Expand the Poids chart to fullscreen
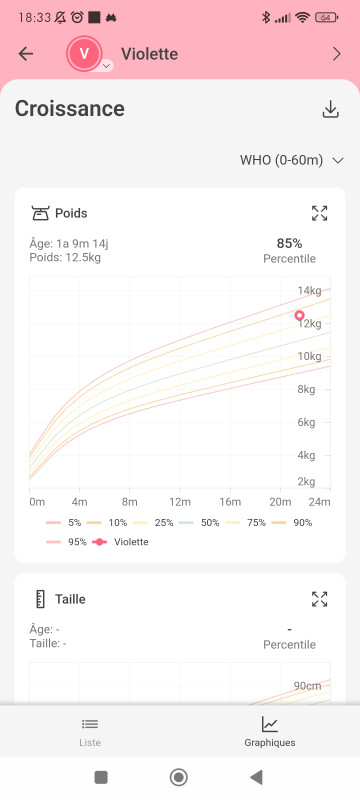The image size is (360, 800). [320, 213]
